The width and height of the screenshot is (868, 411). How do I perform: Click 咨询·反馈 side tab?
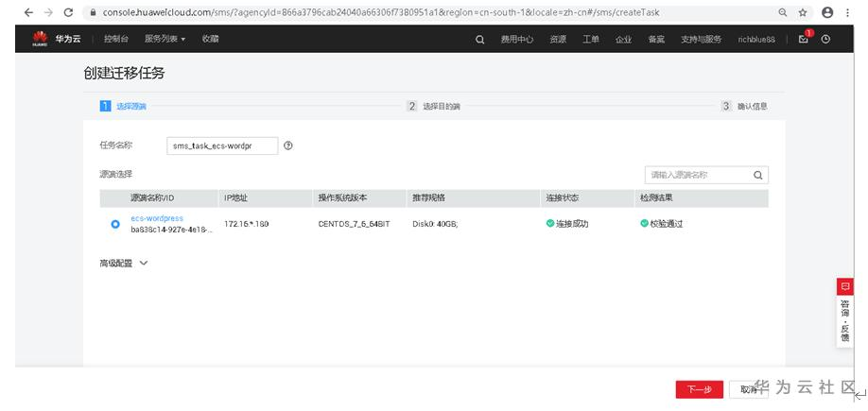(844, 321)
